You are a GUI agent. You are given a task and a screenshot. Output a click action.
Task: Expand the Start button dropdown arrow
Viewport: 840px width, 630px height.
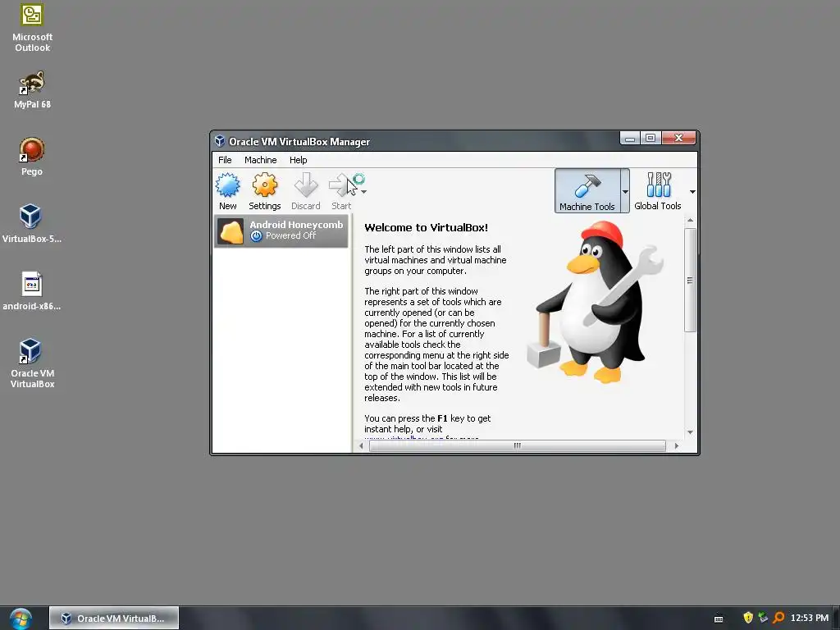click(x=363, y=191)
